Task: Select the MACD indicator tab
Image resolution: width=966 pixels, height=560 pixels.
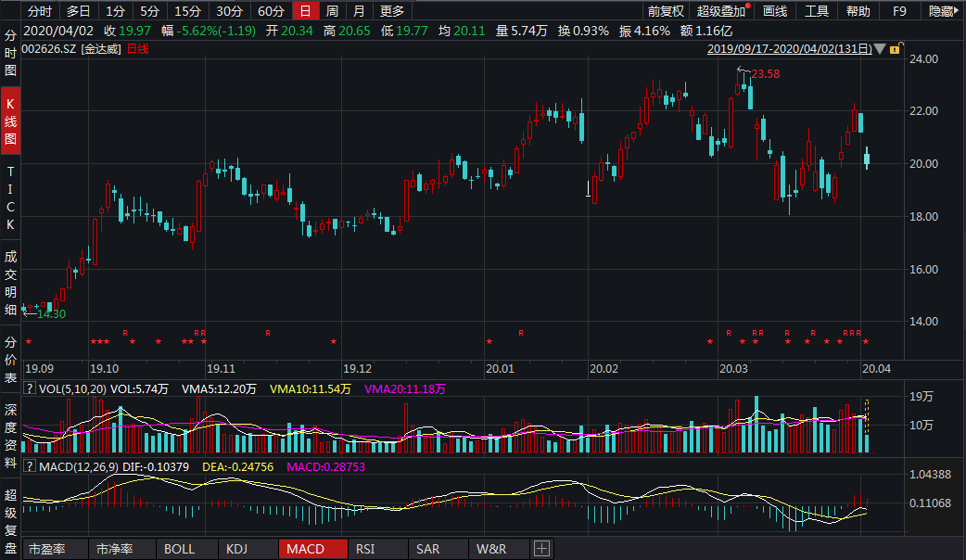Action: pos(312,548)
